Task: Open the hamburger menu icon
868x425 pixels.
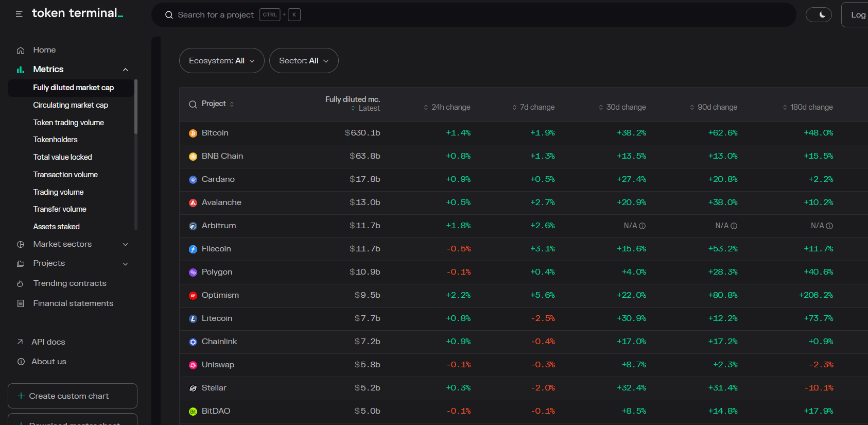Action: click(19, 14)
